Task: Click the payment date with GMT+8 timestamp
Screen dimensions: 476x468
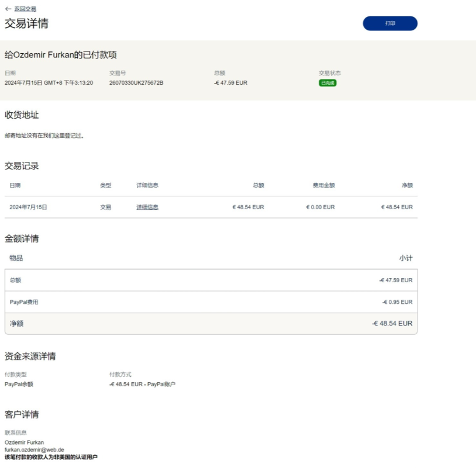Action: click(x=49, y=83)
